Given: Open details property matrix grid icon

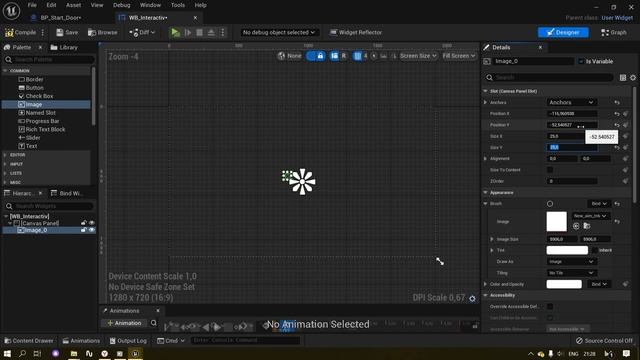Looking at the screenshot, I should [x=623, y=78].
